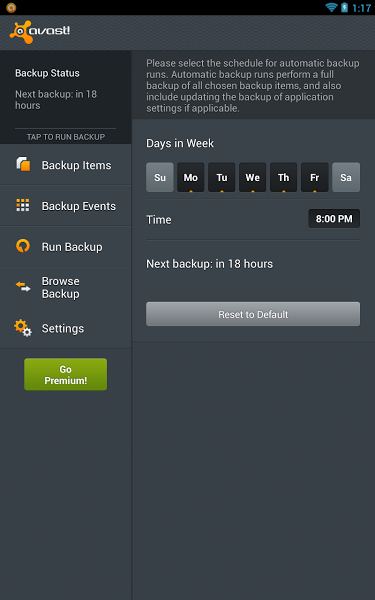Enable Sunday in backup schedule
This screenshot has height=600, width=375.
coord(160,177)
